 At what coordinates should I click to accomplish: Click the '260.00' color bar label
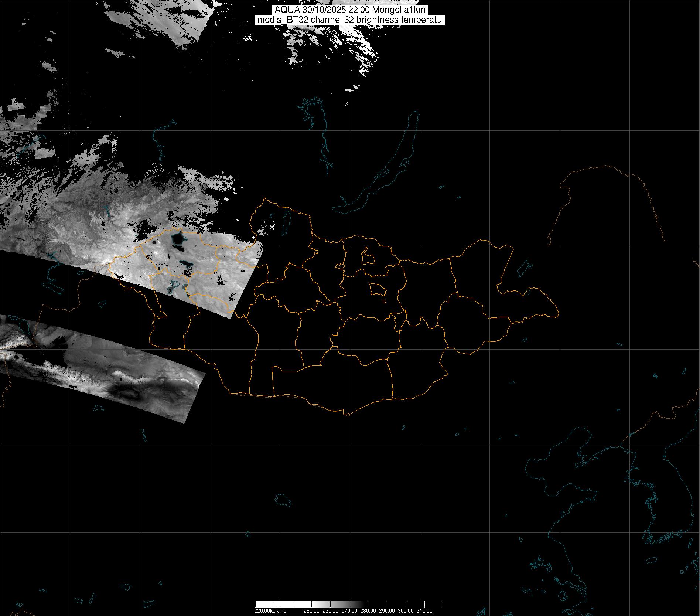click(x=330, y=611)
